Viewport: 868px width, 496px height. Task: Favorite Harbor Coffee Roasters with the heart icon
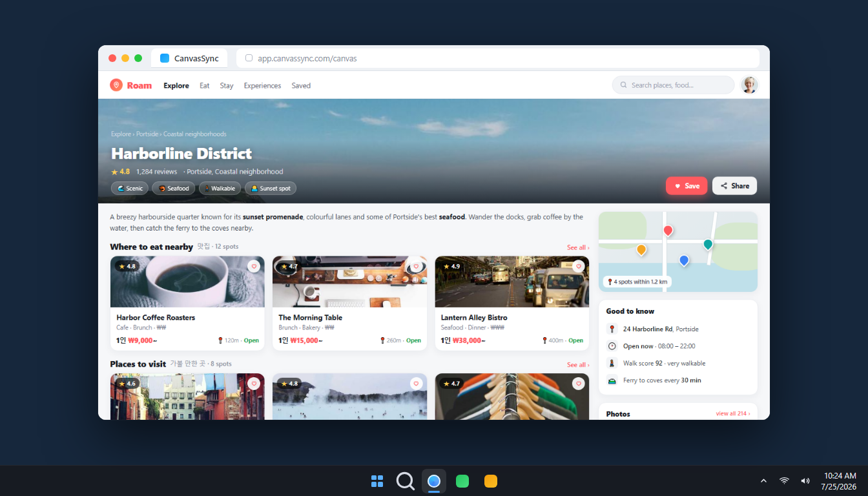254,266
